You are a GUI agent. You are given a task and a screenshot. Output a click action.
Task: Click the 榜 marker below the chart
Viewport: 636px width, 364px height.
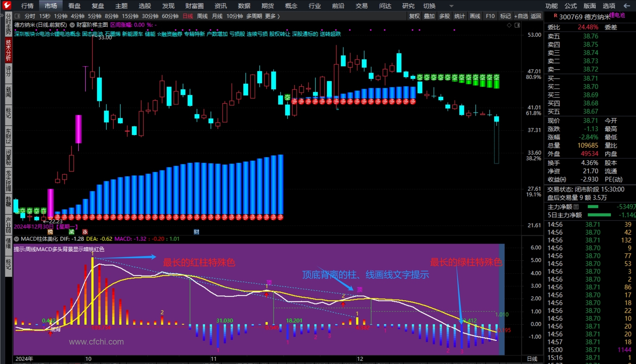pyautogui.click(x=51, y=232)
